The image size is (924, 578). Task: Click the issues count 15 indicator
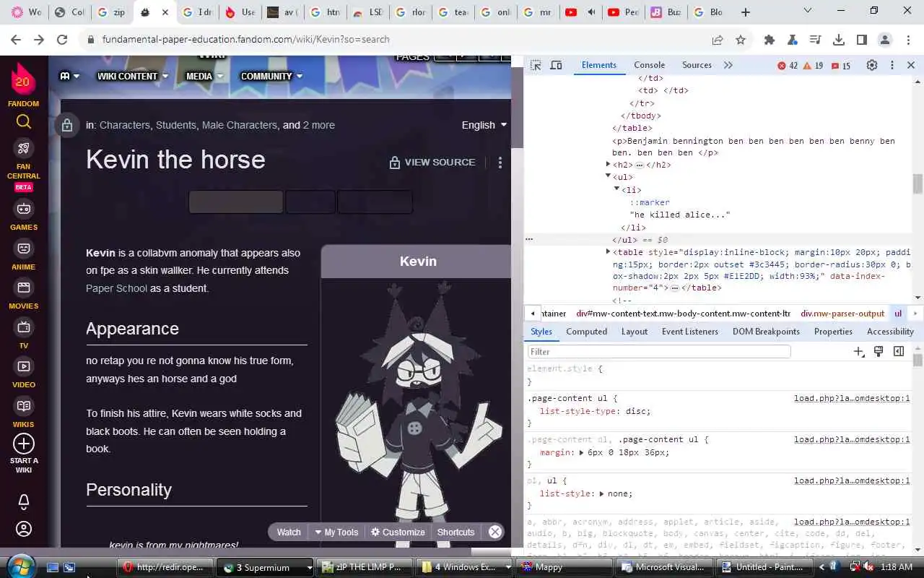coord(841,66)
